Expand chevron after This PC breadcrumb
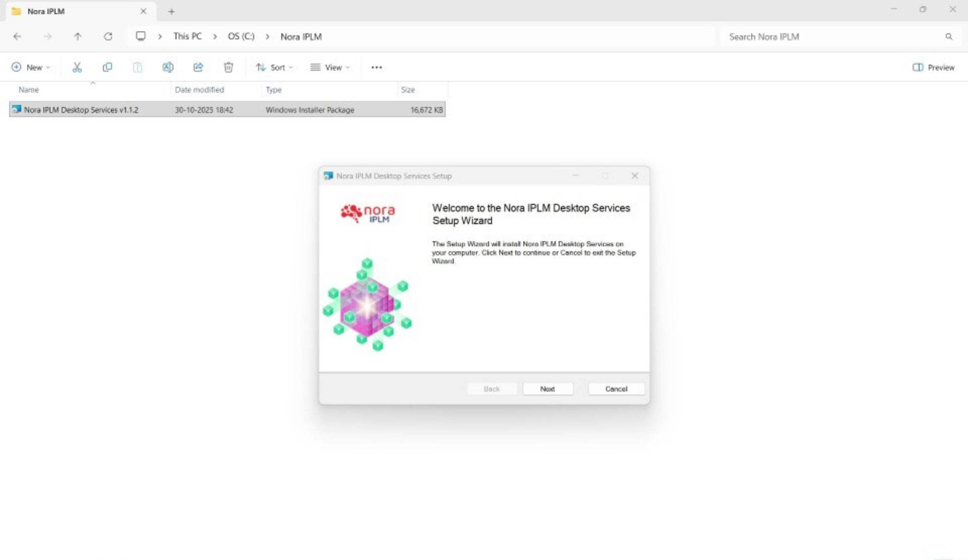This screenshot has height=560, width=968. 215,36
